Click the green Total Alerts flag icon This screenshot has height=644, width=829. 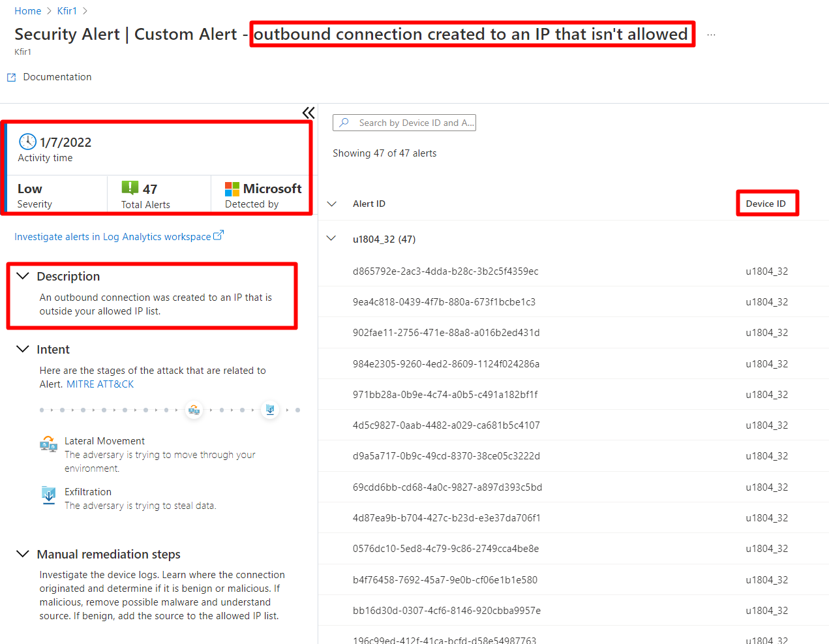(x=130, y=189)
